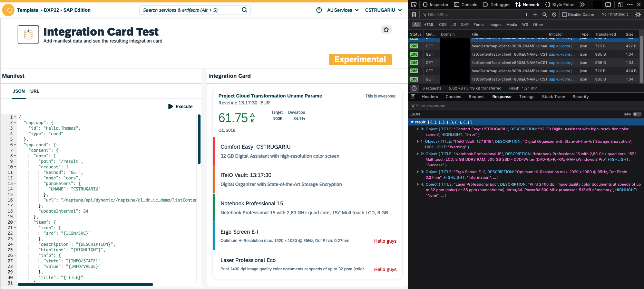Filter requests to Images only
The image size is (644, 289).
pos(495,25)
